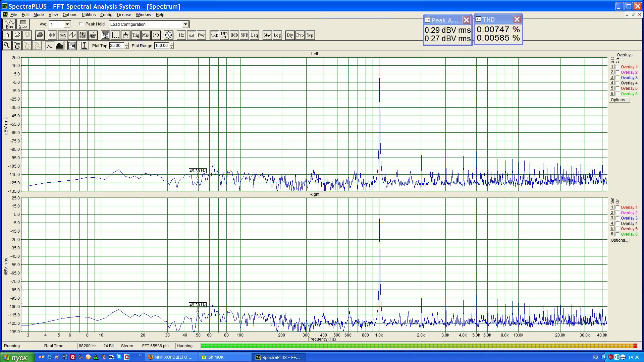Turn on Overlay 1 in Left channel
Image resolution: width=644 pixels, height=362 pixels.
618,67
